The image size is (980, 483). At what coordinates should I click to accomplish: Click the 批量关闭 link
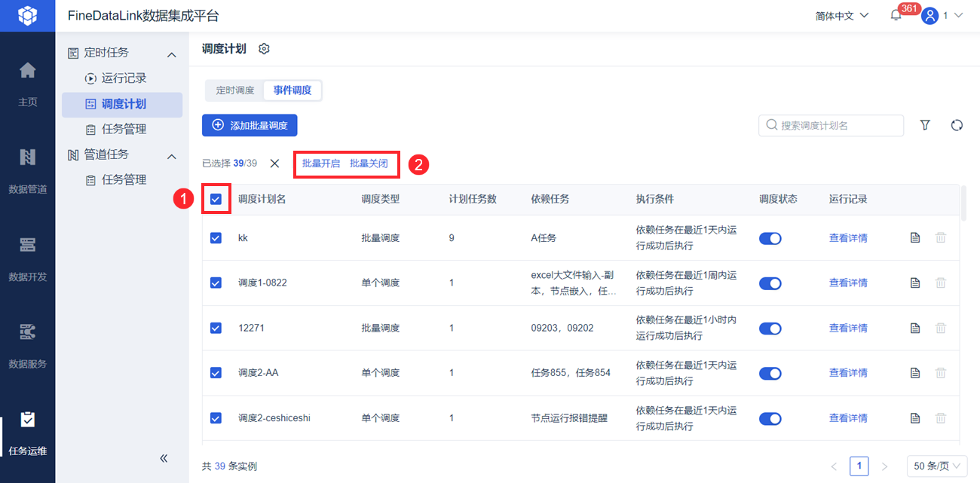click(369, 164)
